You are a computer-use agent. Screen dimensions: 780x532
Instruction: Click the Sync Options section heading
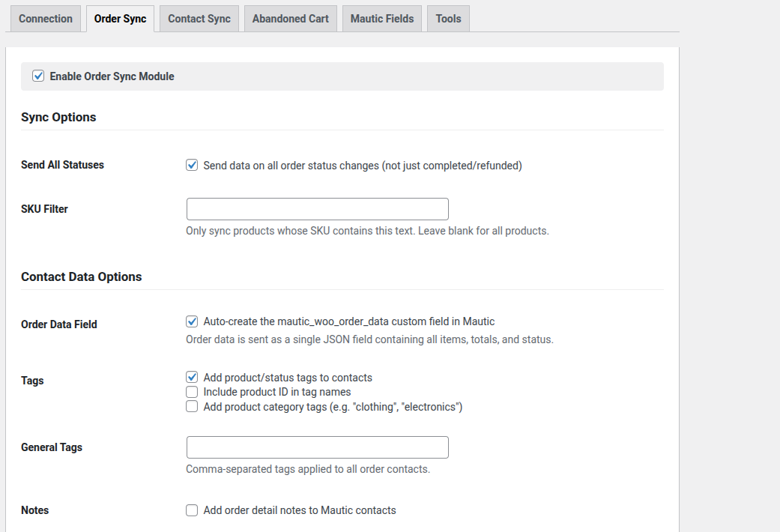(58, 118)
